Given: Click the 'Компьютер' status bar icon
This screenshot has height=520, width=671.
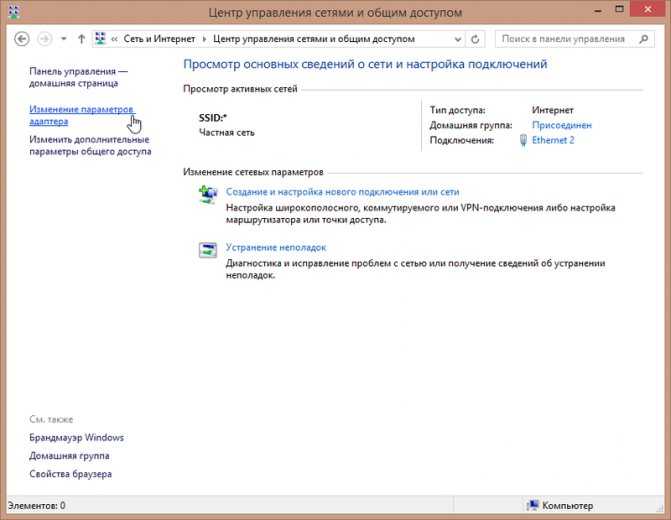Looking at the screenshot, I should [532, 505].
